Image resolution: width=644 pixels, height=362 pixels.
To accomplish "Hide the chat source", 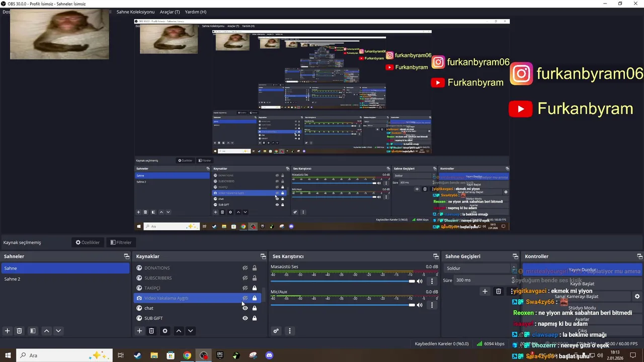I will pyautogui.click(x=245, y=308).
